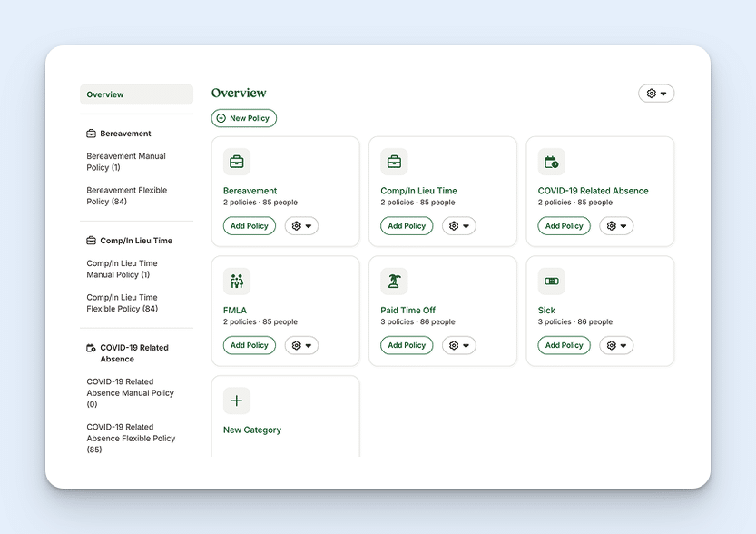Click the New Policy button
The image size is (756, 534).
click(x=243, y=117)
